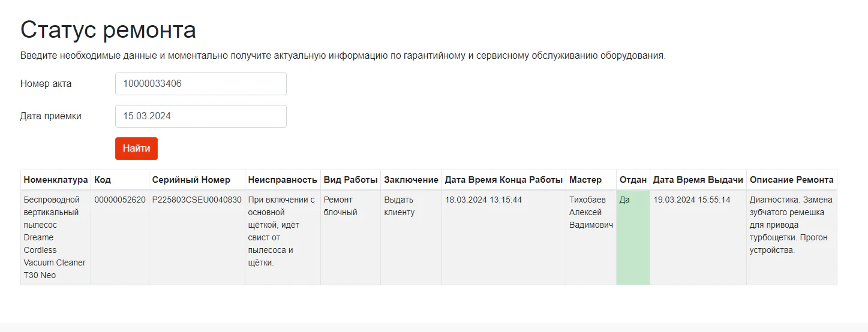868x332 pixels.
Task: Select the Неисправность column header
Action: pos(283,180)
